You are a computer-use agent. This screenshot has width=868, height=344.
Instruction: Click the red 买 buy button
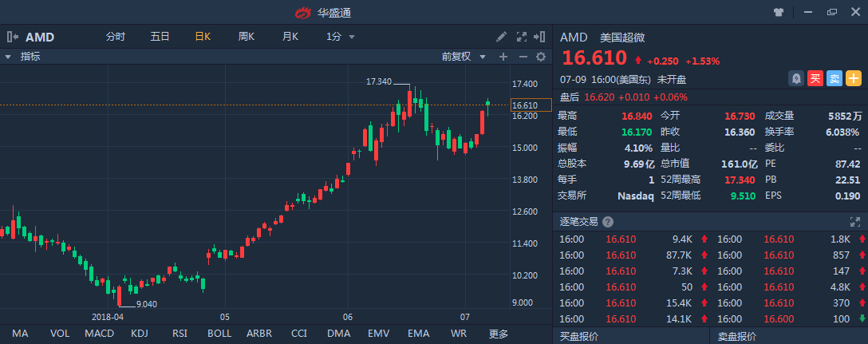pos(815,79)
